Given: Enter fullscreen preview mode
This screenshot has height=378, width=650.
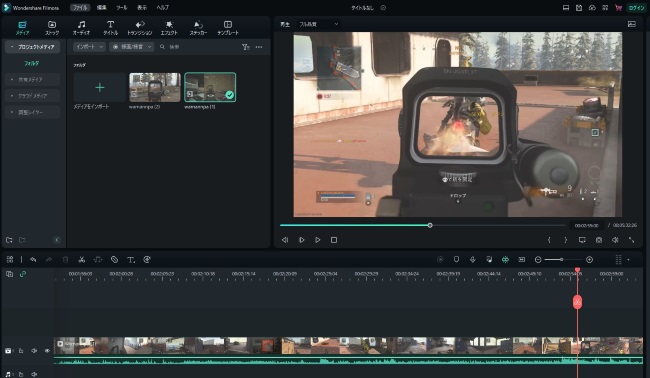Looking at the screenshot, I should [x=631, y=240].
